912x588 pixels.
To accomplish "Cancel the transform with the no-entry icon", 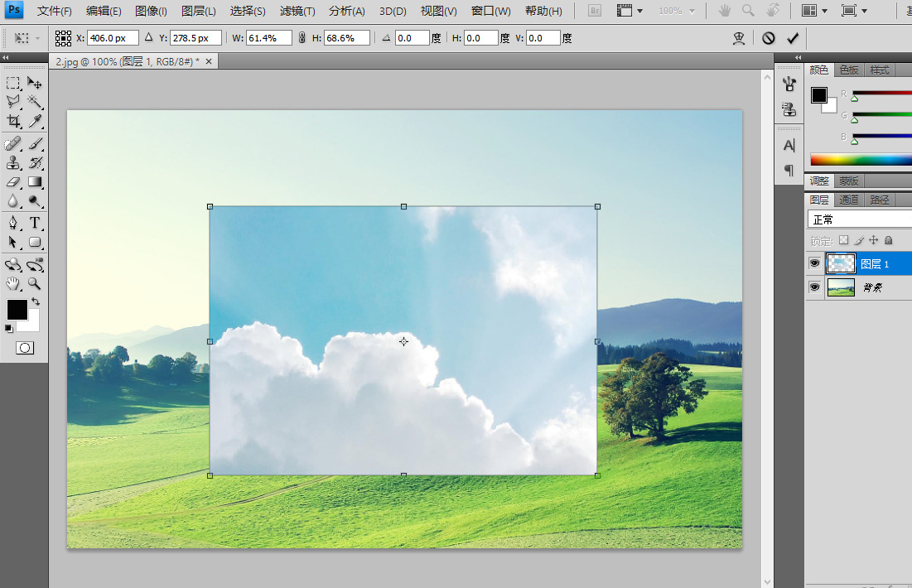I will coord(769,38).
